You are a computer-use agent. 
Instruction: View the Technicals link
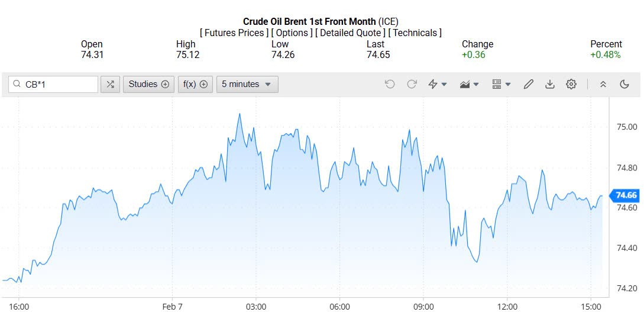[x=415, y=33]
